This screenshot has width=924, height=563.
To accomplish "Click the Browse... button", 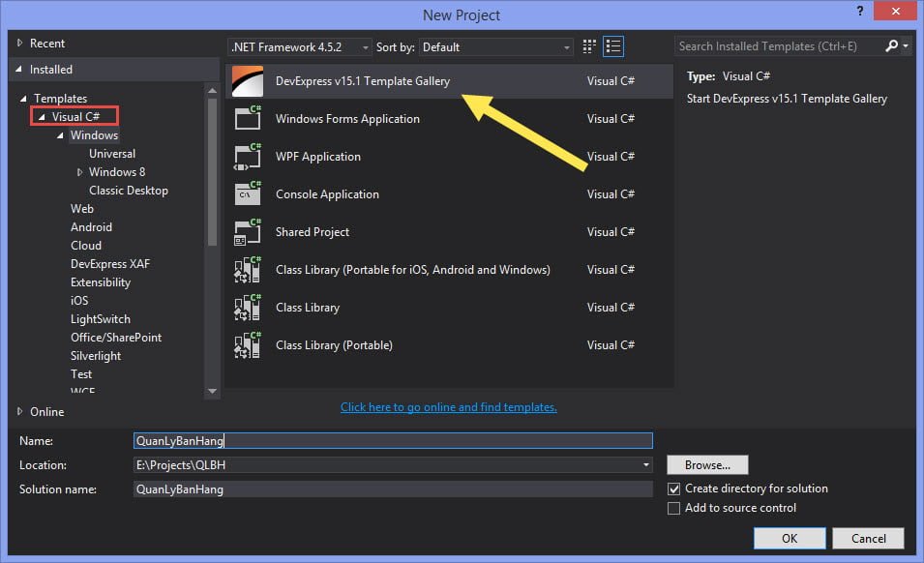I will (x=707, y=465).
